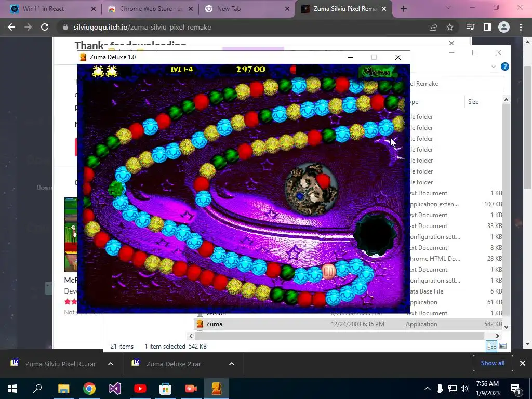Click the Explorer search box ending in Remake
This screenshot has height=399, width=532.
pyautogui.click(x=456, y=84)
